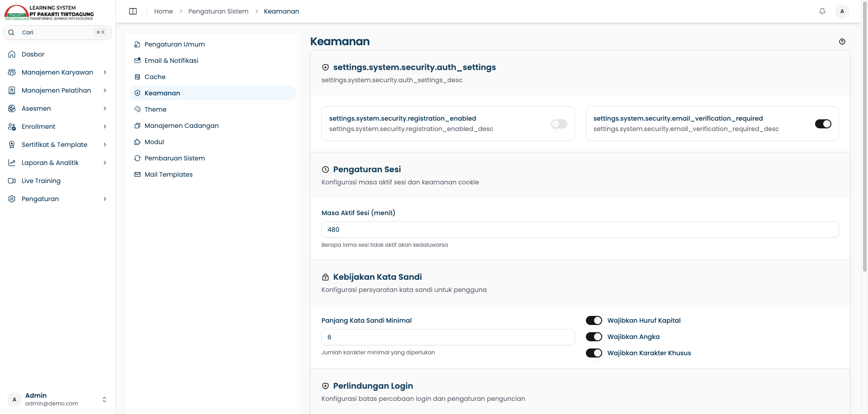Click the Manajemen Karyawan icon
868x414 pixels.
click(12, 72)
